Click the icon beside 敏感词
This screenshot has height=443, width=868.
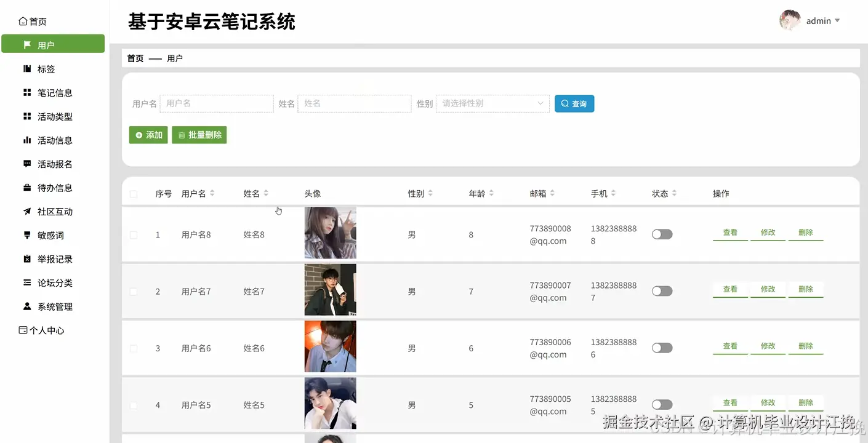[x=27, y=235]
